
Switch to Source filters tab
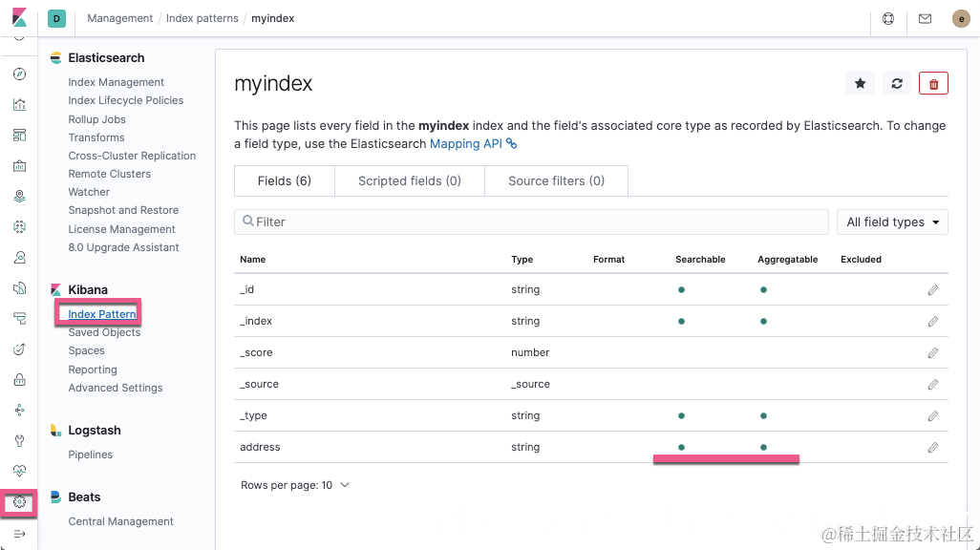(x=556, y=180)
